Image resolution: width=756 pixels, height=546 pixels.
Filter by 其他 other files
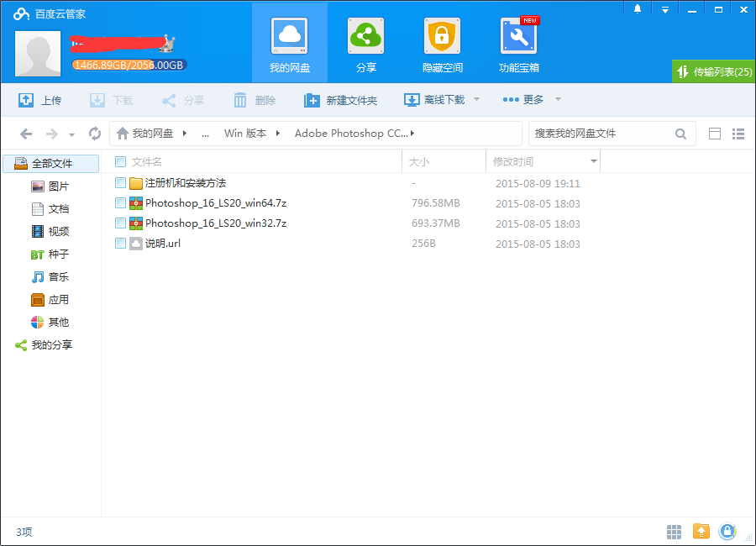click(50, 323)
